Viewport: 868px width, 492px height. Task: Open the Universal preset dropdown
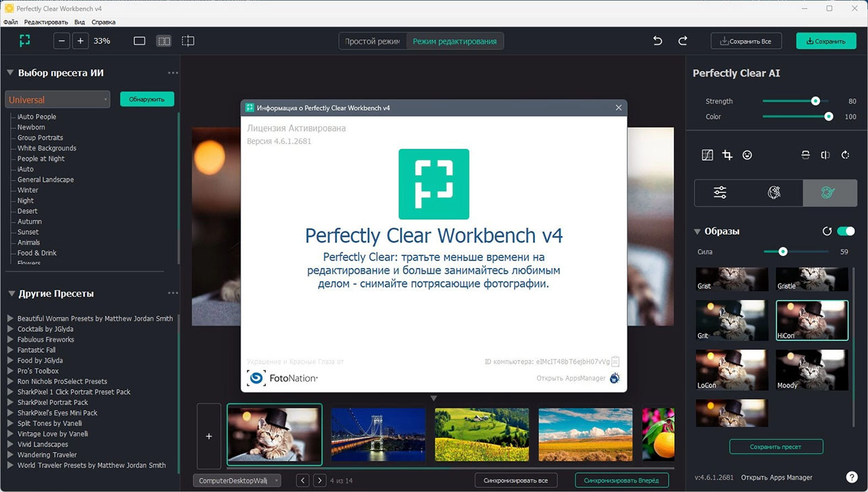tap(58, 99)
